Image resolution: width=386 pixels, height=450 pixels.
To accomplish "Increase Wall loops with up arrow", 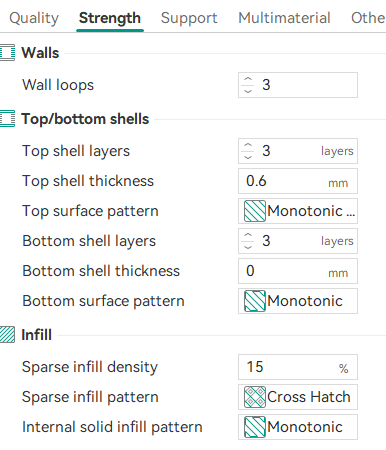I will click(248, 79).
